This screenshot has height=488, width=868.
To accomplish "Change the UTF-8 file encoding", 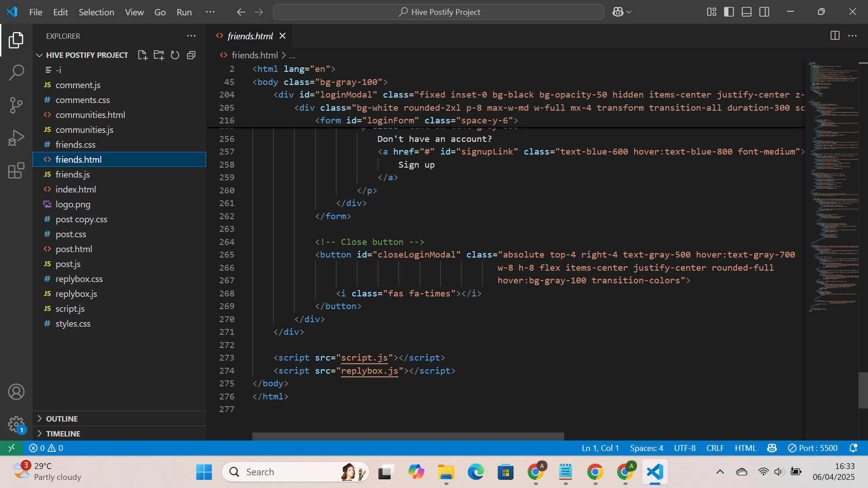I will click(685, 448).
